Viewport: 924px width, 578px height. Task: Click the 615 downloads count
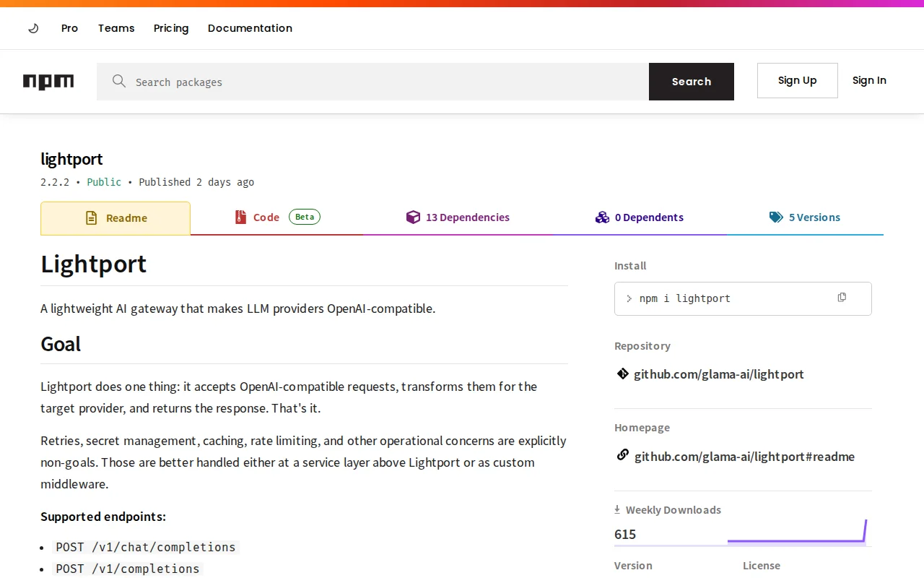[x=625, y=535]
